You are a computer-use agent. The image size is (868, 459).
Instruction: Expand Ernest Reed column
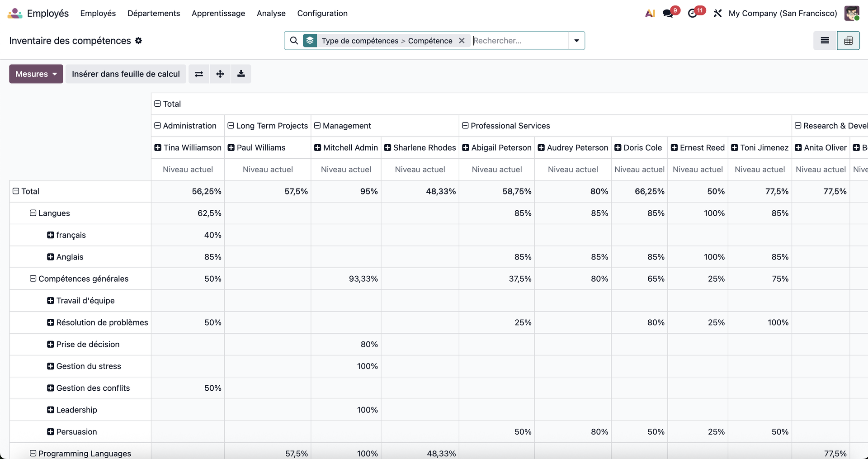pos(674,147)
